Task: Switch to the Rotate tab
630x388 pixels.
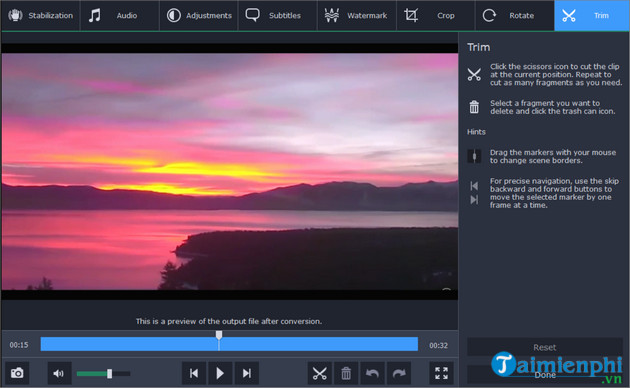Action: [515, 15]
